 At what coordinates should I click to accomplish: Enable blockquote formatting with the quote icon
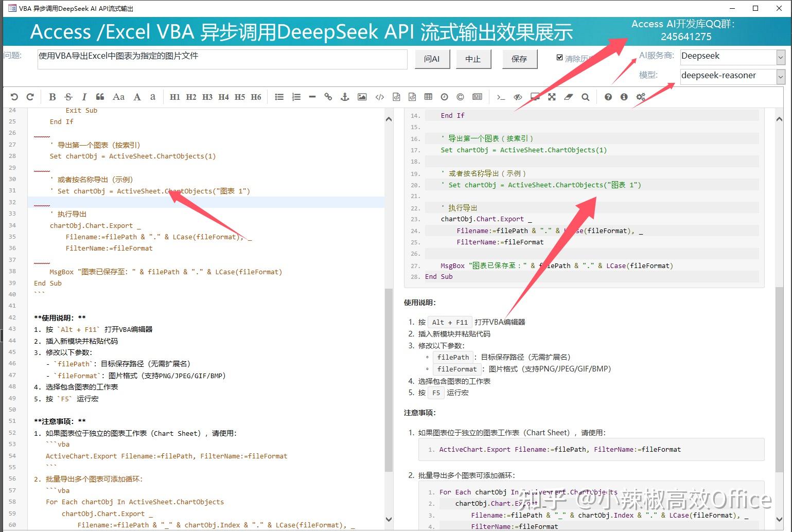click(100, 97)
